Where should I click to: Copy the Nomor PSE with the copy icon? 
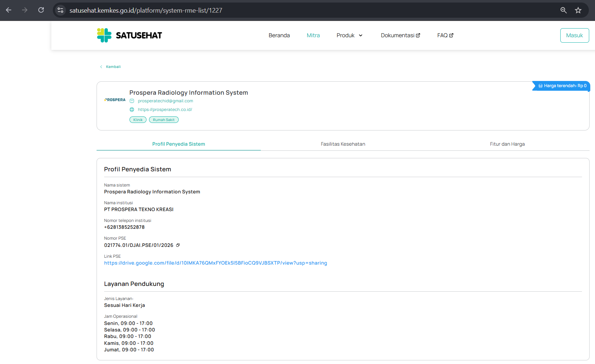click(178, 245)
